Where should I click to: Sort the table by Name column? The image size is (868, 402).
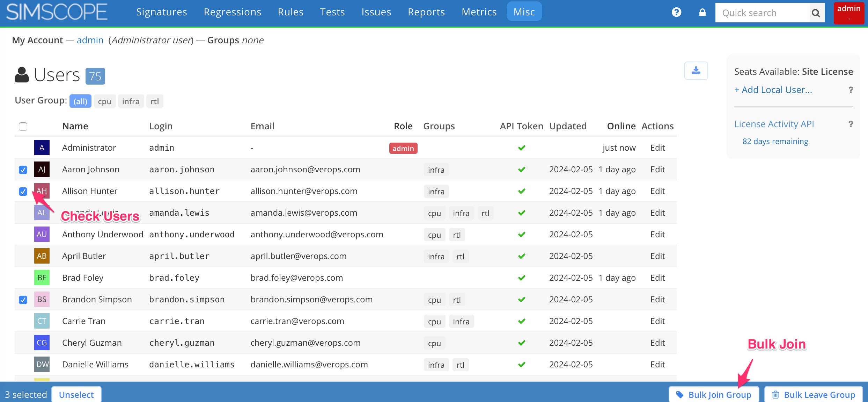pyautogui.click(x=75, y=126)
